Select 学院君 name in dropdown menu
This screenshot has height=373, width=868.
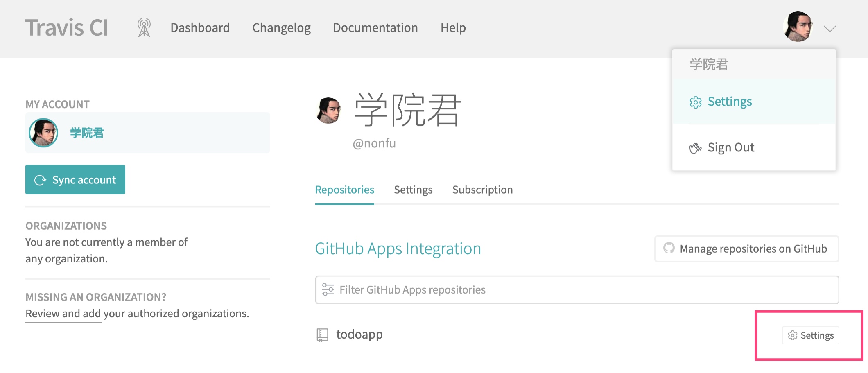[x=709, y=64]
